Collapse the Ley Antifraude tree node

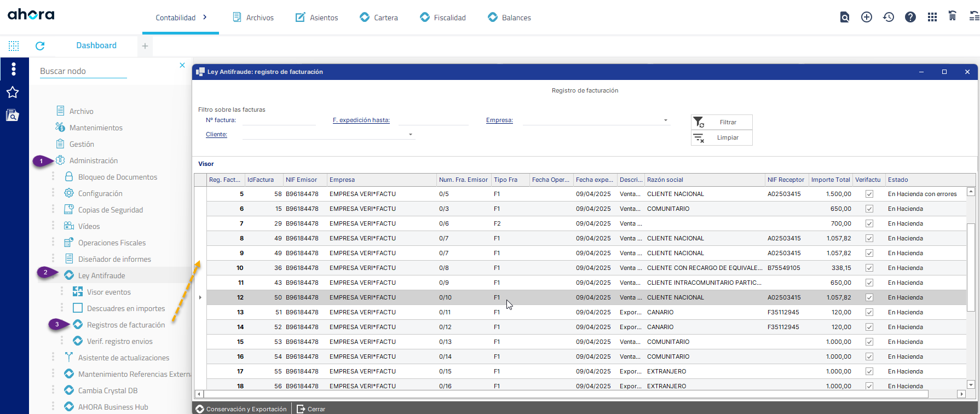click(x=101, y=275)
